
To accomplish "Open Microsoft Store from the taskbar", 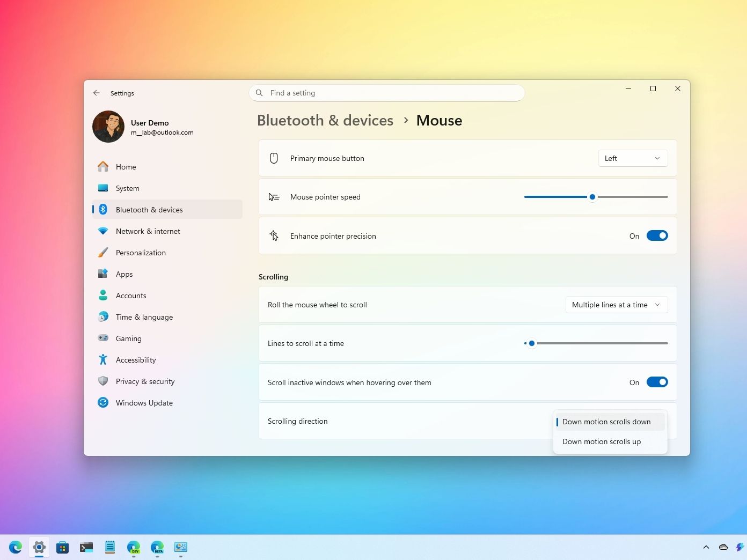I will (x=63, y=547).
